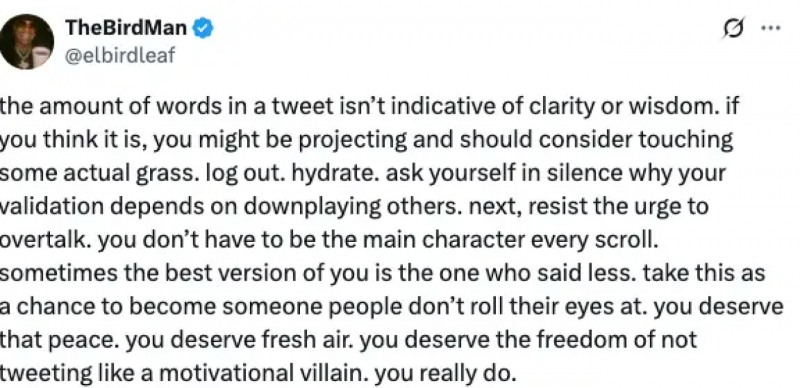Open the three-dot more options menu
Screen dimensions: 800x388
click(x=771, y=28)
